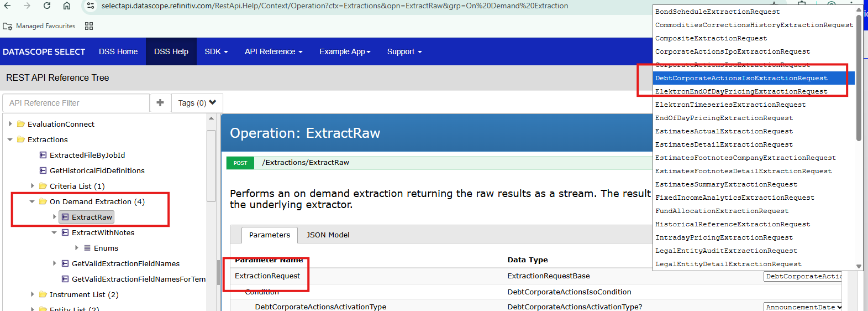
Task: Click the Instrument List folder icon
Action: (x=43, y=294)
